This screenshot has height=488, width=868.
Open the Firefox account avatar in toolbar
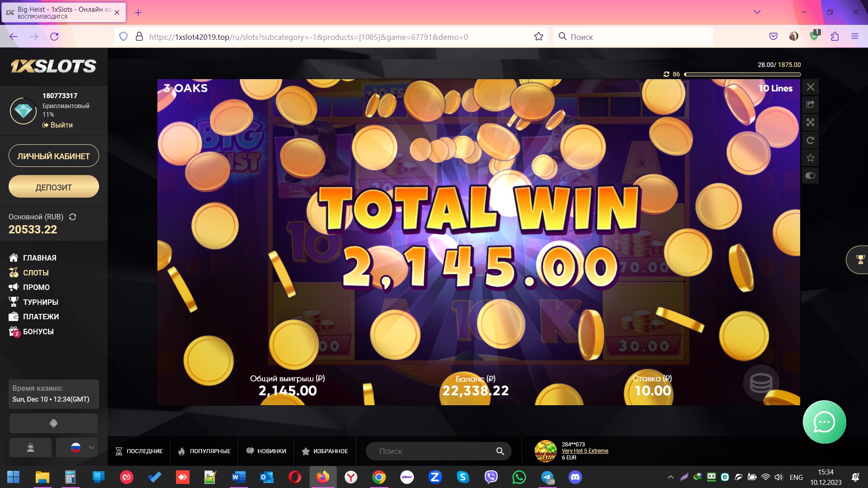(x=794, y=37)
